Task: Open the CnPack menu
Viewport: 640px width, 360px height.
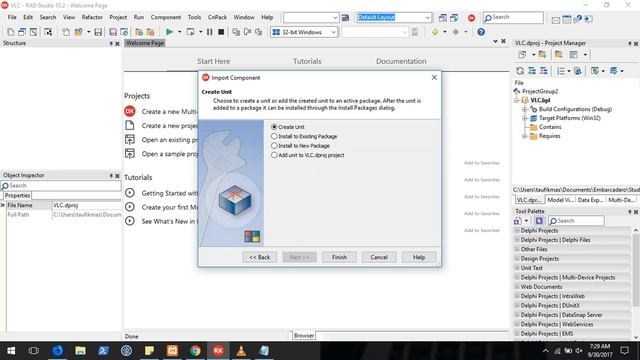Action: [217, 17]
